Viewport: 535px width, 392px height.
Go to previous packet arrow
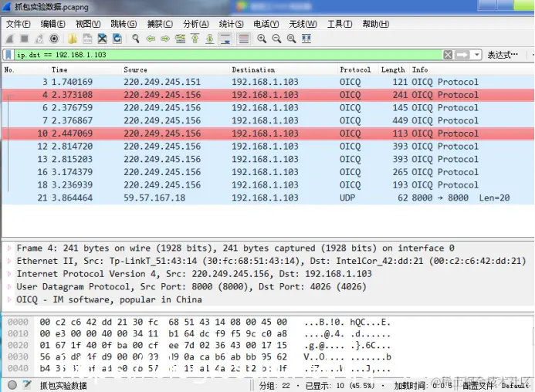point(151,39)
